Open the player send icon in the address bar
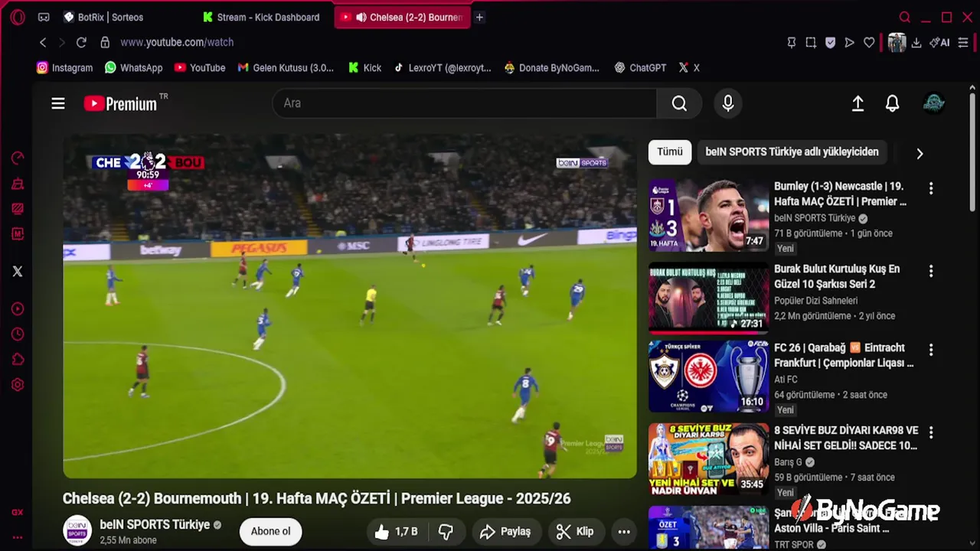Viewport: 980px width, 551px height. coord(849,43)
